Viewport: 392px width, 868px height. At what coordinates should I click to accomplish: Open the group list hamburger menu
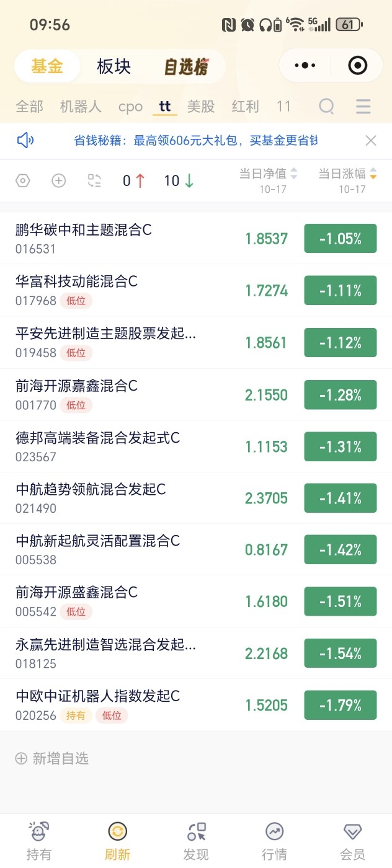[x=363, y=107]
